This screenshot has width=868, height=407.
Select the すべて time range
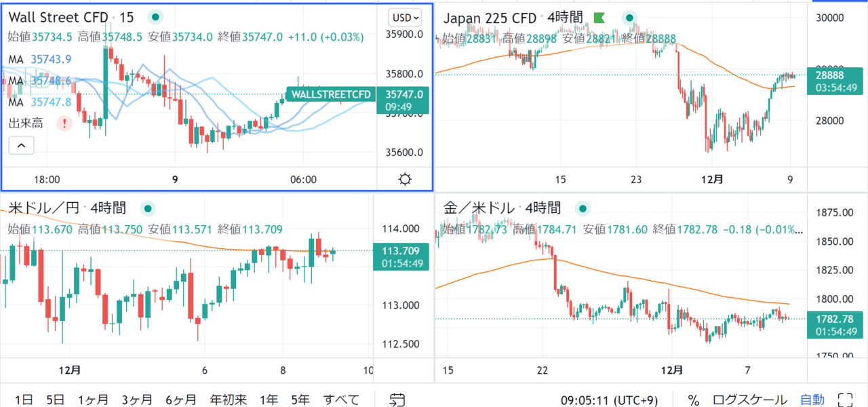click(342, 400)
